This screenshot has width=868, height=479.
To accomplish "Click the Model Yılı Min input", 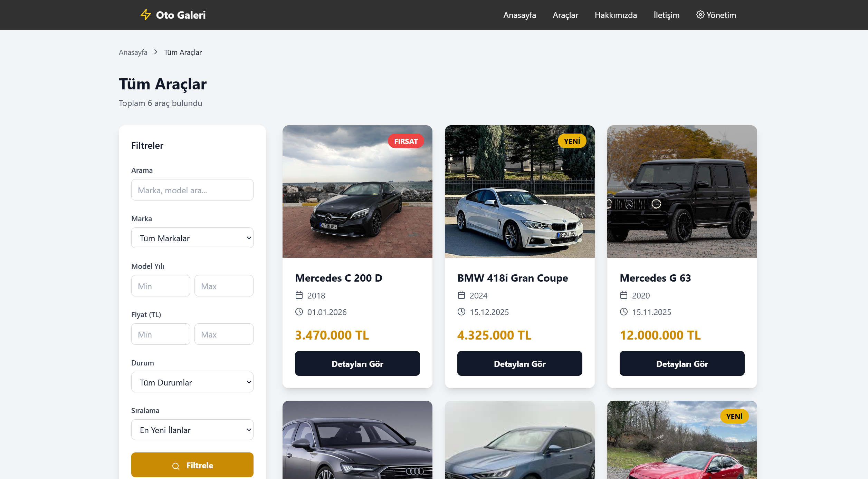I will [x=161, y=286].
